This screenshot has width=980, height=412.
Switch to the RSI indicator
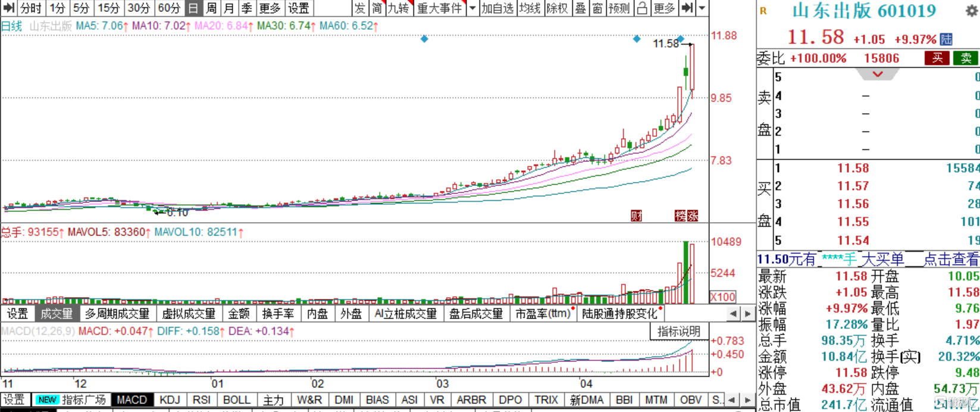pos(202,400)
